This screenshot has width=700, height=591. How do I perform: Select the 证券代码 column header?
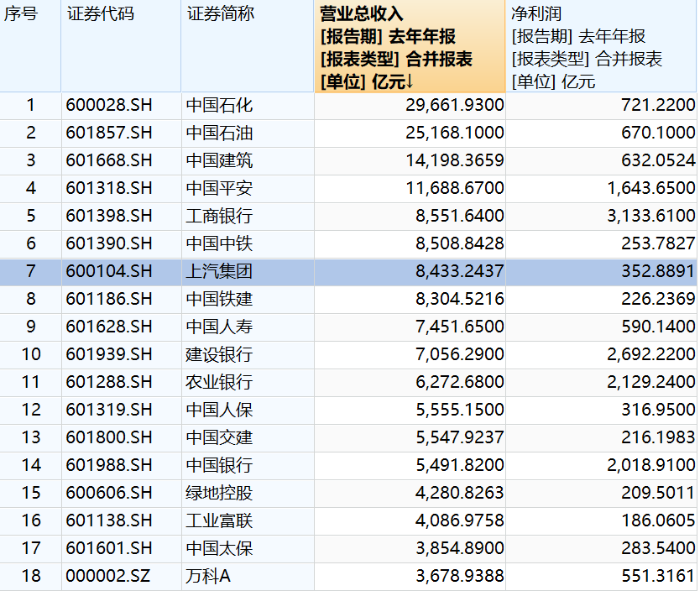point(121,46)
